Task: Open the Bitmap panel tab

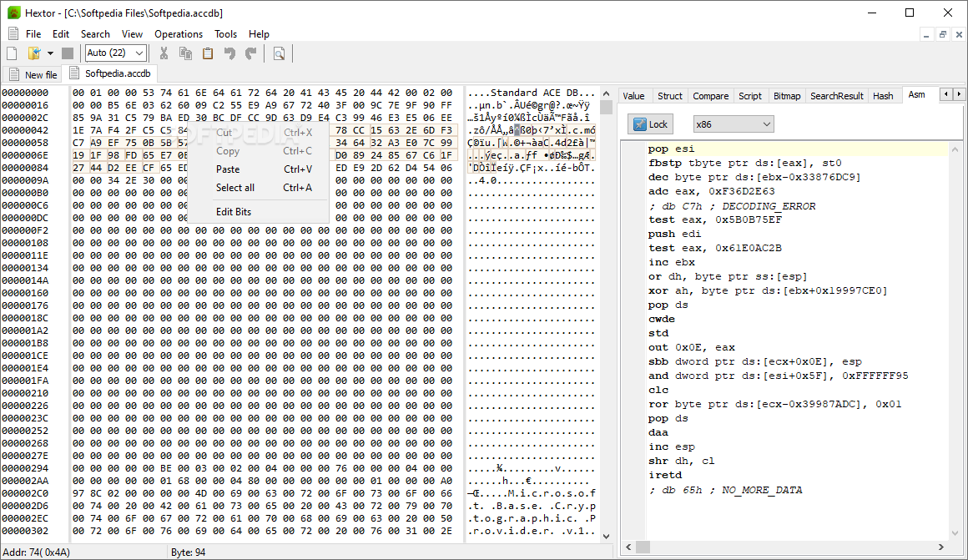Action: point(786,96)
